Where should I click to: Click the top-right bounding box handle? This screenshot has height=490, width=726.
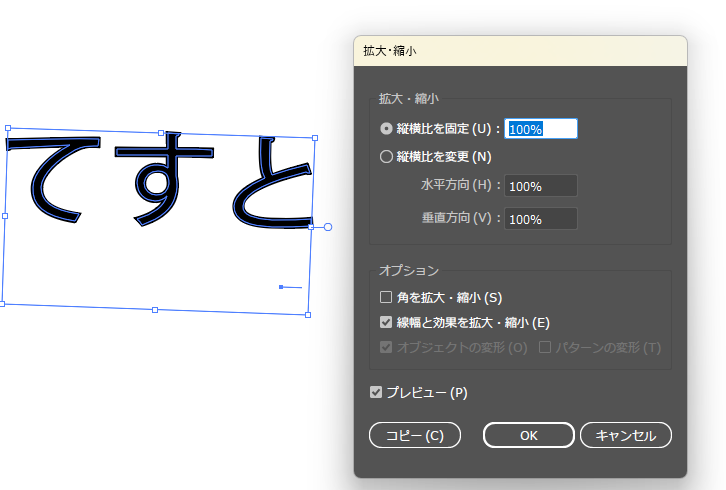[315, 138]
